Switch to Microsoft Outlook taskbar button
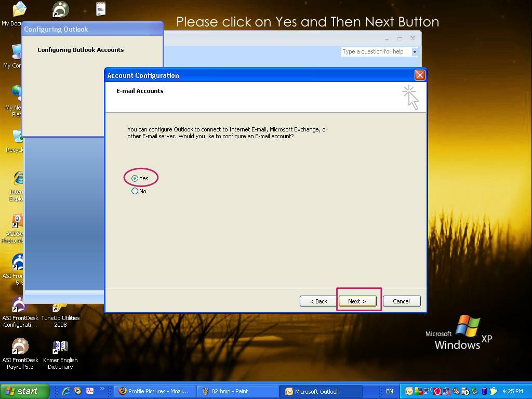 (321, 391)
